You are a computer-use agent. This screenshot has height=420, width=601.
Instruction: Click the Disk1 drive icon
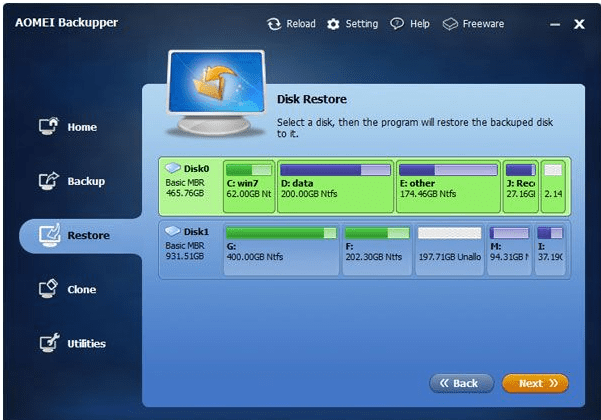(173, 231)
